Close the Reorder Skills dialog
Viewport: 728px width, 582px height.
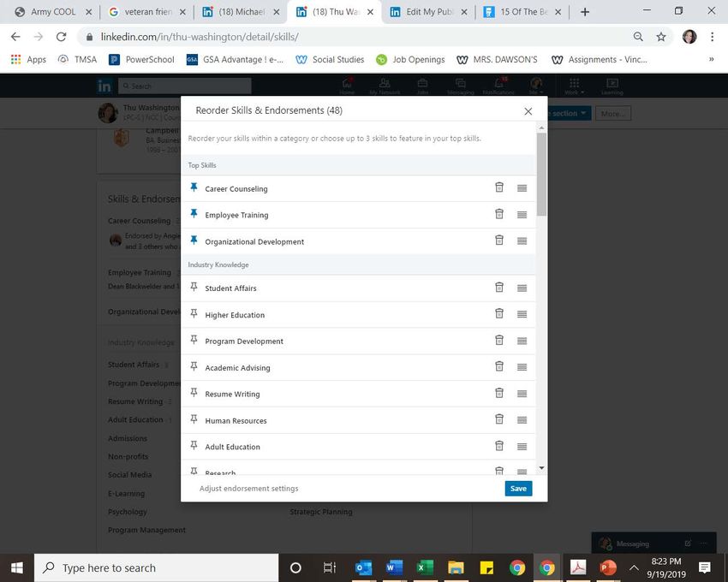(528, 111)
